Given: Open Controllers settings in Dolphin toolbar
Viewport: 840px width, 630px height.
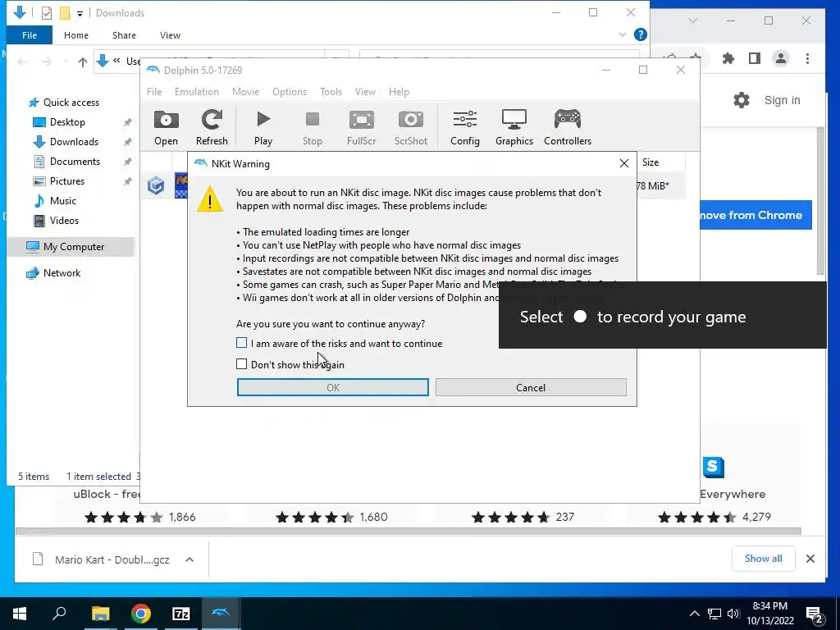Looking at the screenshot, I should (568, 127).
